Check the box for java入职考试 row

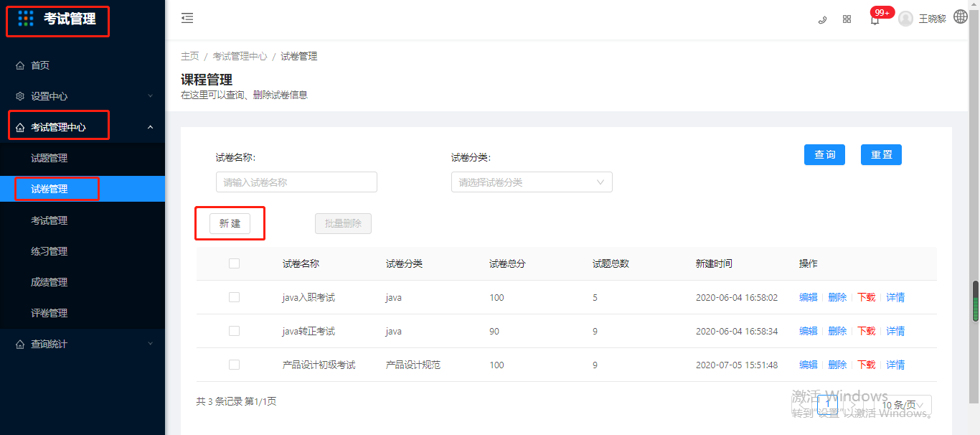click(234, 297)
